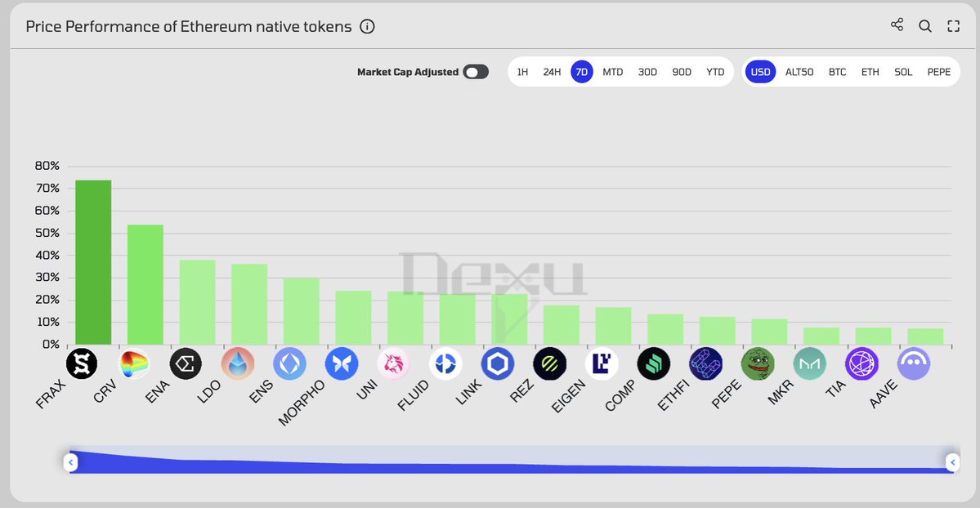Select the YTD timeframe
Screen dimensions: 980x508
click(x=715, y=72)
